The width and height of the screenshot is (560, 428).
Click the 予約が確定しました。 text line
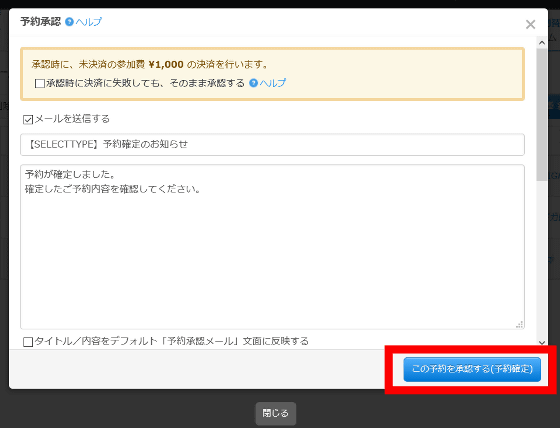coord(70,174)
